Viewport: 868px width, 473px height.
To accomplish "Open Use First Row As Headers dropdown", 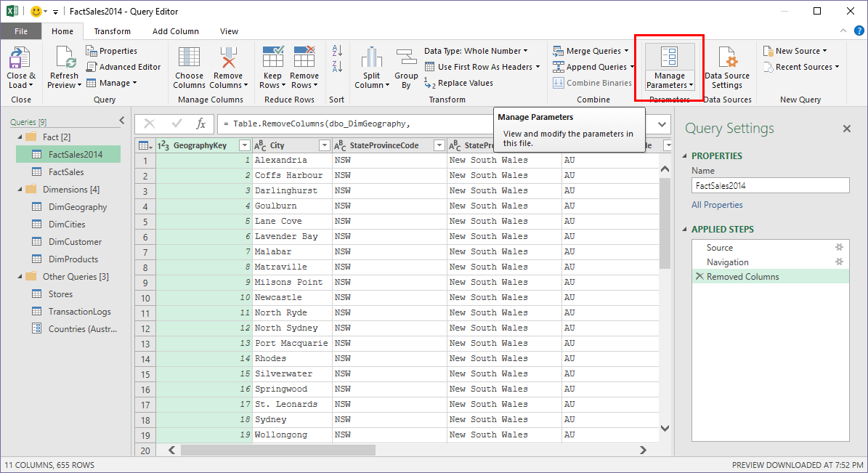I will (x=482, y=67).
